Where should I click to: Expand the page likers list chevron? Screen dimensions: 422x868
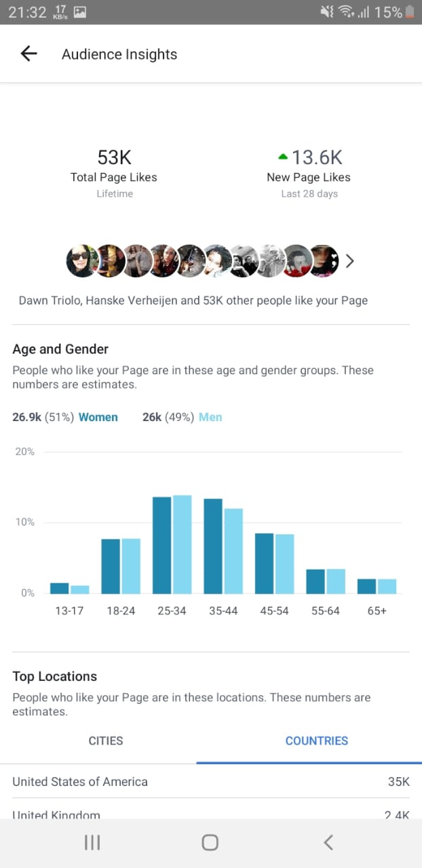[350, 261]
